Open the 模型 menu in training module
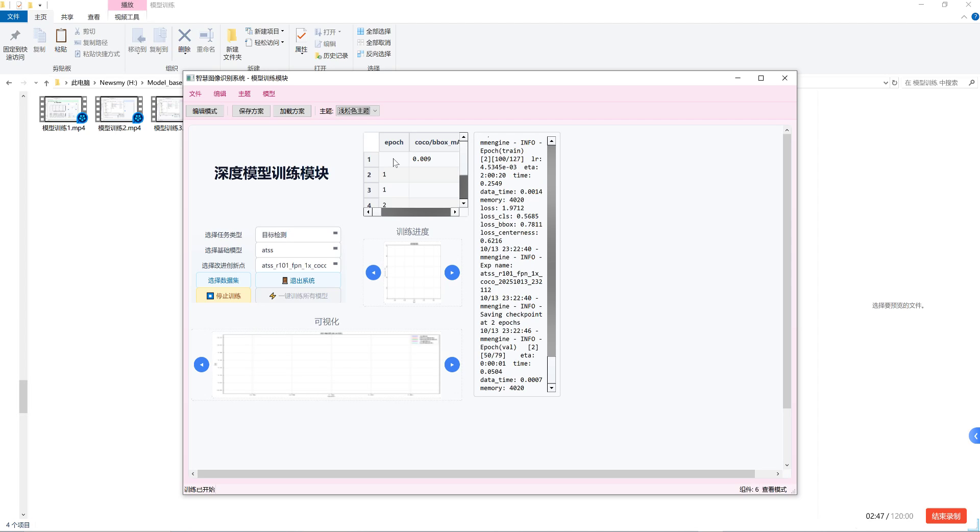The image size is (980, 532). point(269,94)
